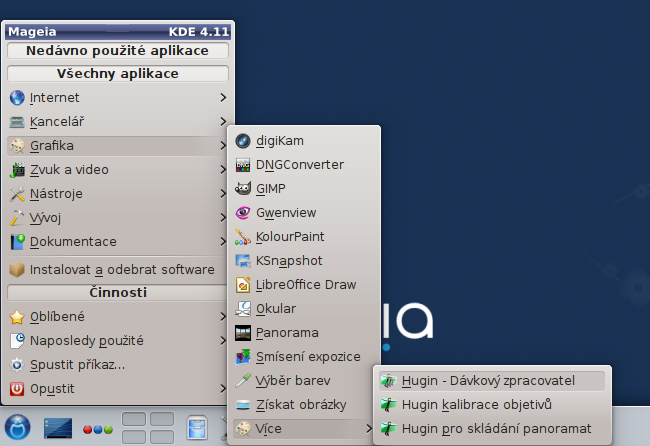650x446 pixels.
Task: Click the KSnapshot icon
Action: coord(243,261)
